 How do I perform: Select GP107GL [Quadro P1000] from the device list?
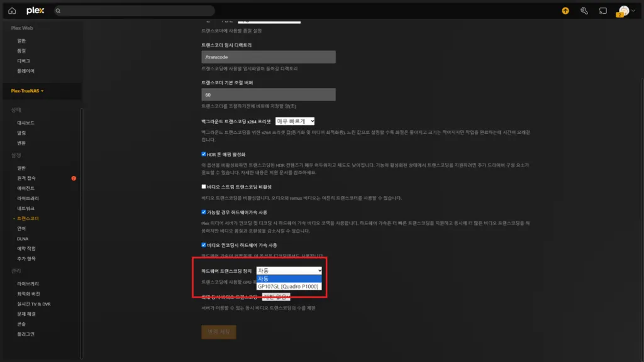pos(287,285)
